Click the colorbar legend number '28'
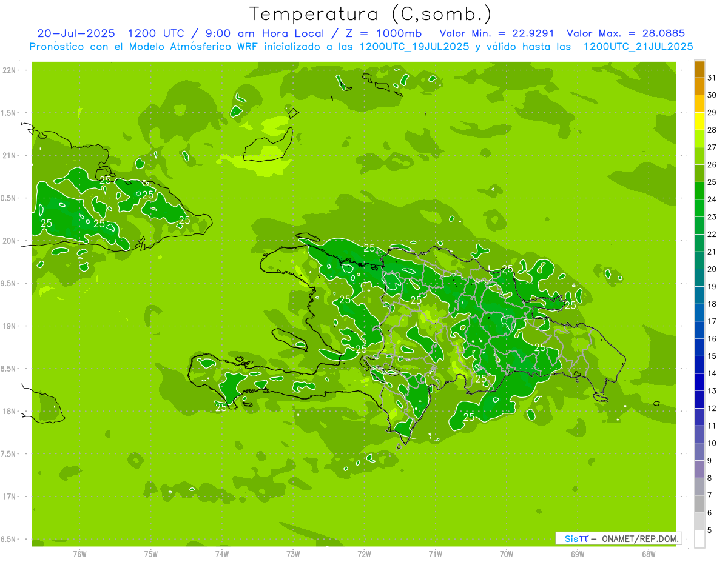728x562 pixels. 712,130
